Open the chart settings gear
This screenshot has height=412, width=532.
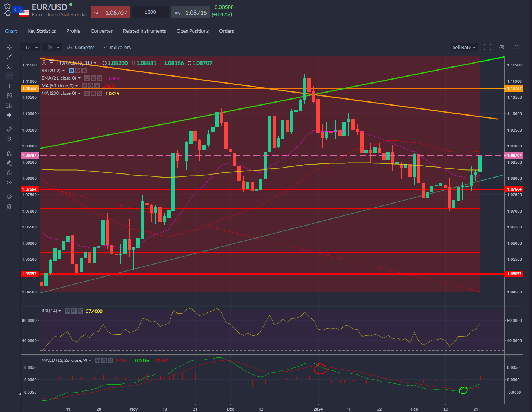coord(502,47)
